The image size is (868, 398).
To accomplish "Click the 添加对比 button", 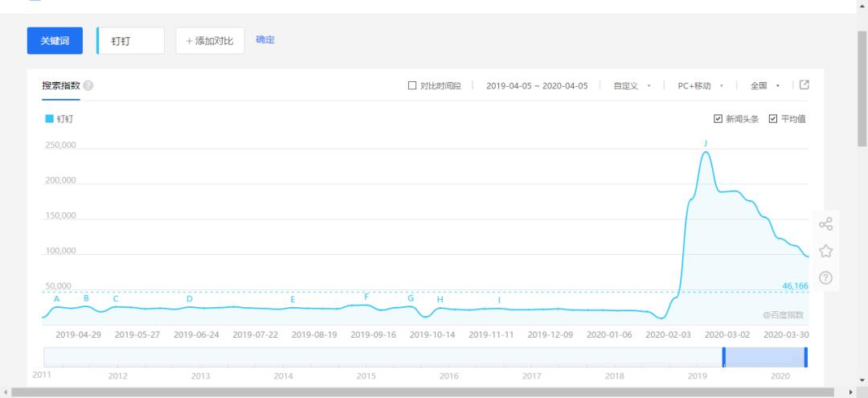I will [x=210, y=41].
